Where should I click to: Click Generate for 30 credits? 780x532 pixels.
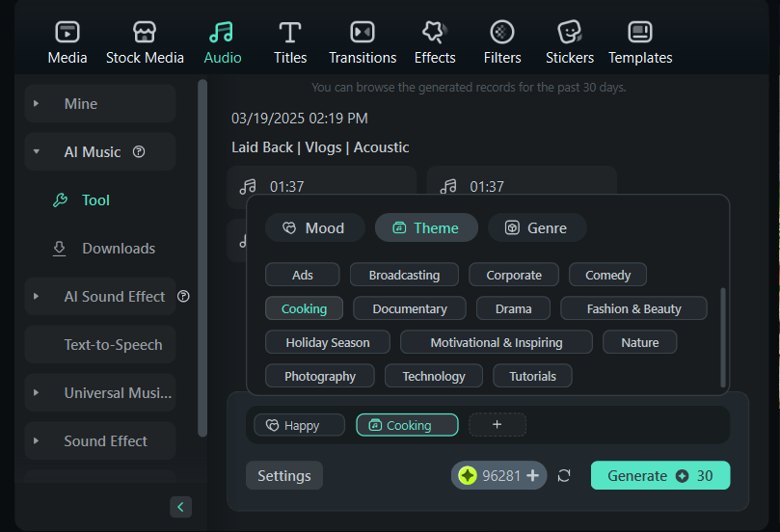tap(660, 476)
